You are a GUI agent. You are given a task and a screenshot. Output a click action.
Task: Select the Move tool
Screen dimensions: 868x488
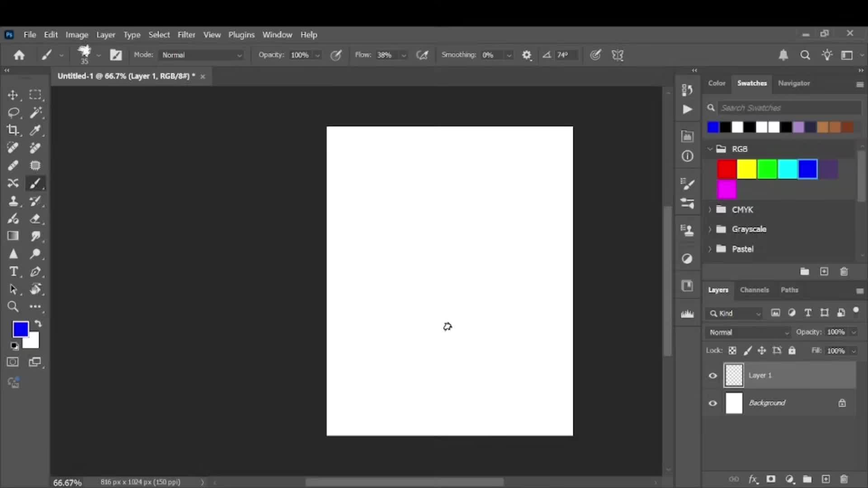[x=13, y=95]
